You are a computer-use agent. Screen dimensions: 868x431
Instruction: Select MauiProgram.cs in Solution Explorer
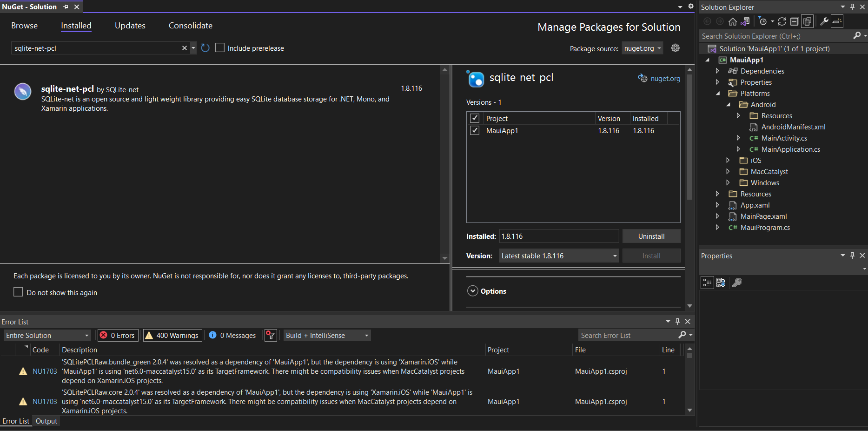(765, 227)
